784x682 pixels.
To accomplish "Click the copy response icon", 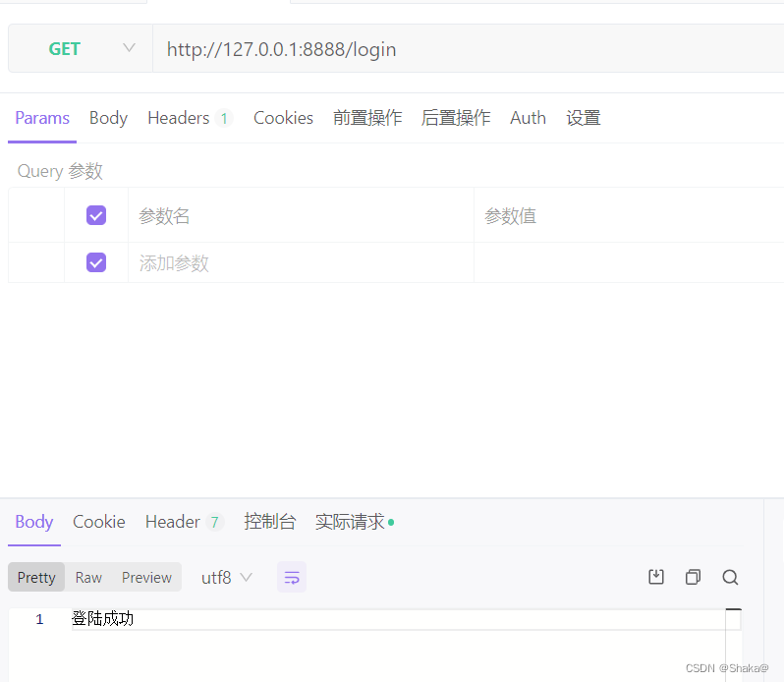I will tap(693, 577).
